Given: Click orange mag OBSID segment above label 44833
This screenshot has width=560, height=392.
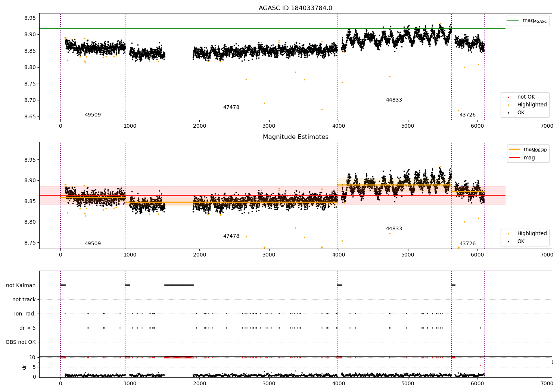Looking at the screenshot, I should point(394,185).
